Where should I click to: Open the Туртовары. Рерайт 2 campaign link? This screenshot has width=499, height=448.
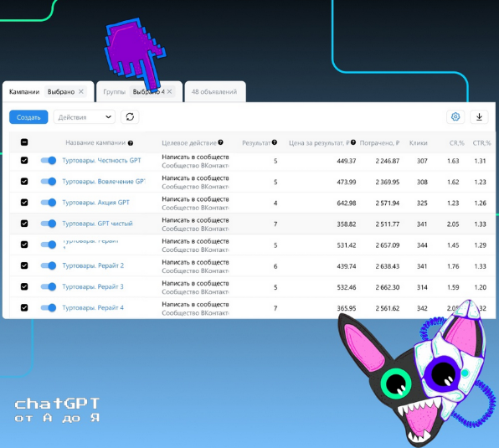(93, 265)
